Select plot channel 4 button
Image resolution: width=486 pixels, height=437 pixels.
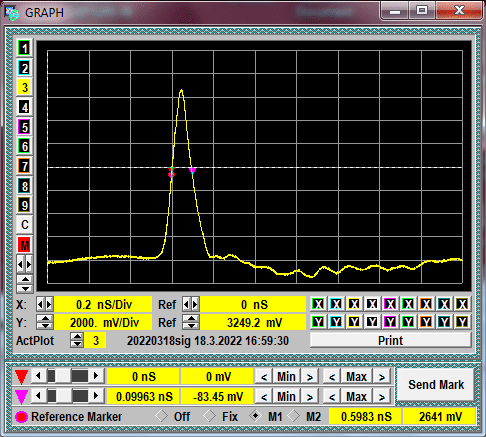point(24,107)
